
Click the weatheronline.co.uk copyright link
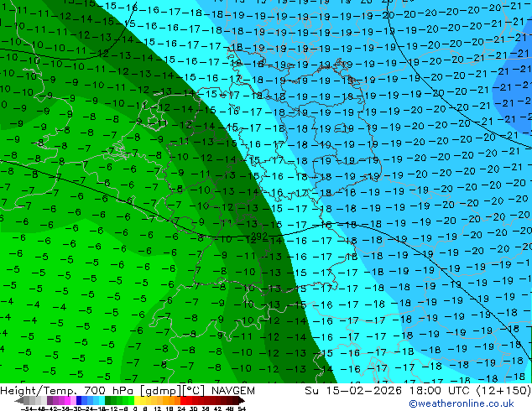[x=462, y=403]
